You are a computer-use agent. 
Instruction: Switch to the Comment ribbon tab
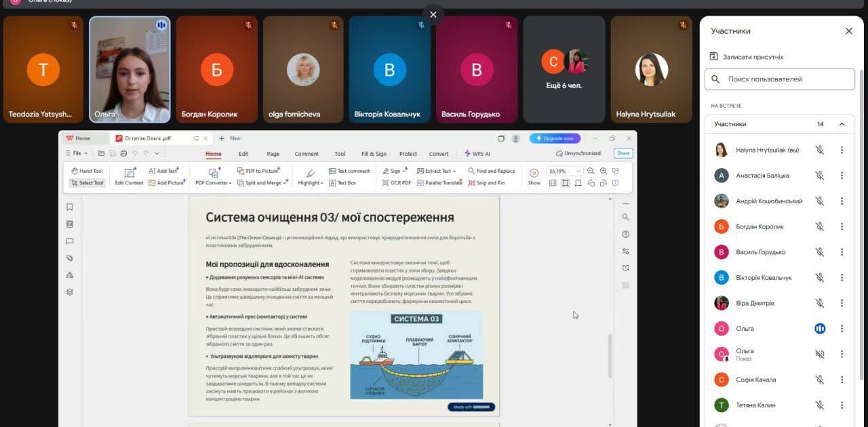tap(307, 154)
